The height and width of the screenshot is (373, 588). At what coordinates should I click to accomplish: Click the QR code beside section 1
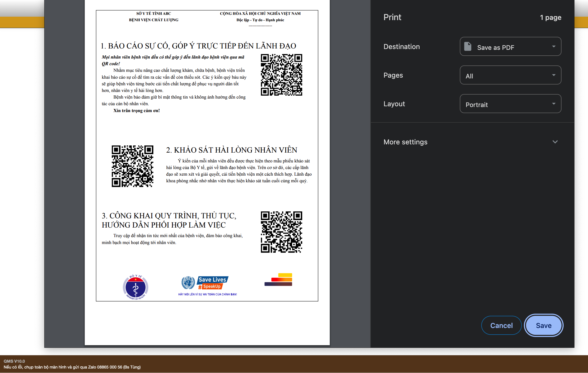281,75
